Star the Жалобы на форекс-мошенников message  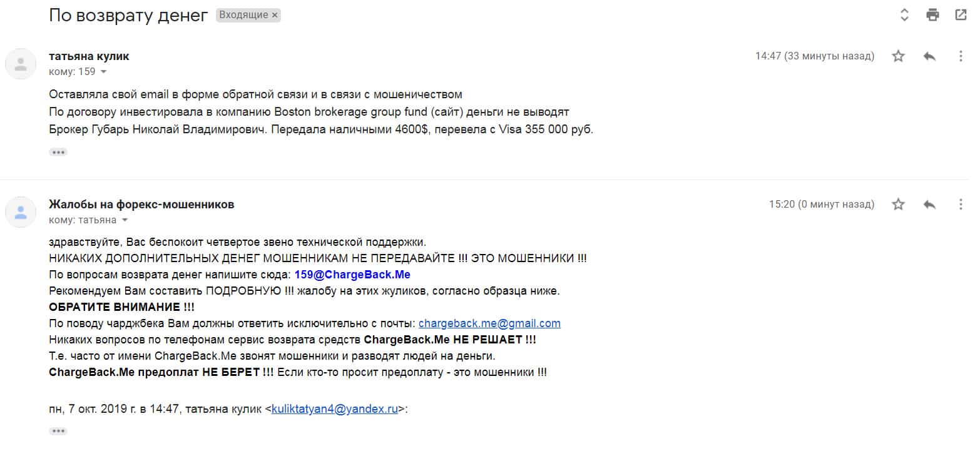coord(898,204)
